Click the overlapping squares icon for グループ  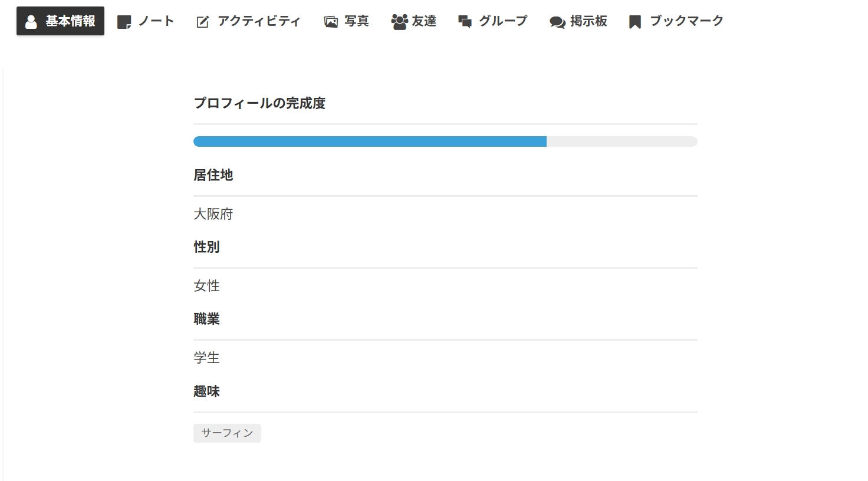click(465, 22)
